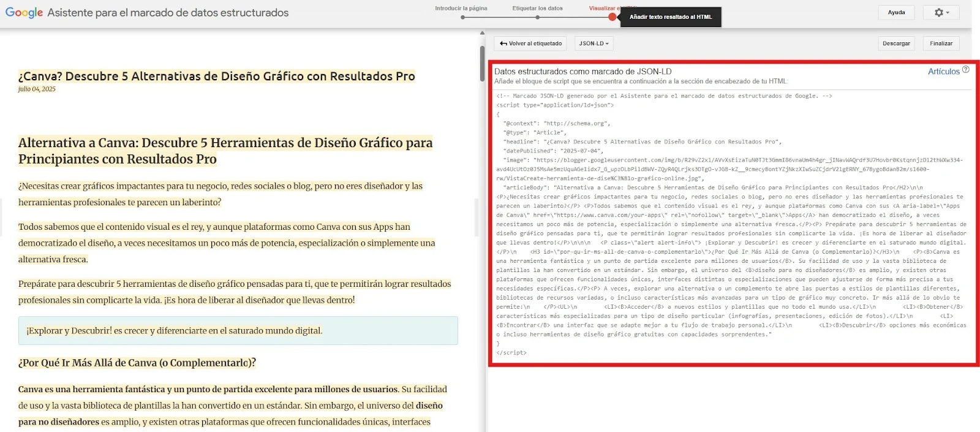Click the 'Asistente para el marcado de datos' title
Viewport: 980px width, 432px height.
tap(168, 12)
